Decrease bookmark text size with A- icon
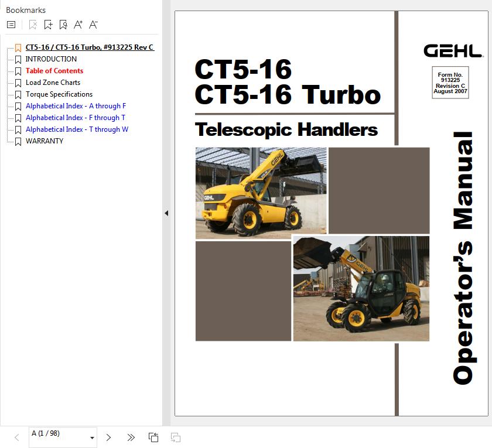This screenshot has height=448, width=492. (x=93, y=25)
